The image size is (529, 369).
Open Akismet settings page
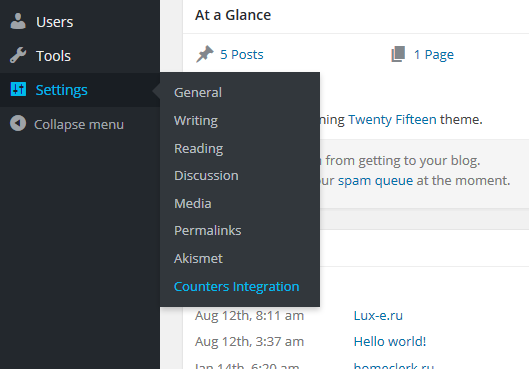(x=198, y=259)
